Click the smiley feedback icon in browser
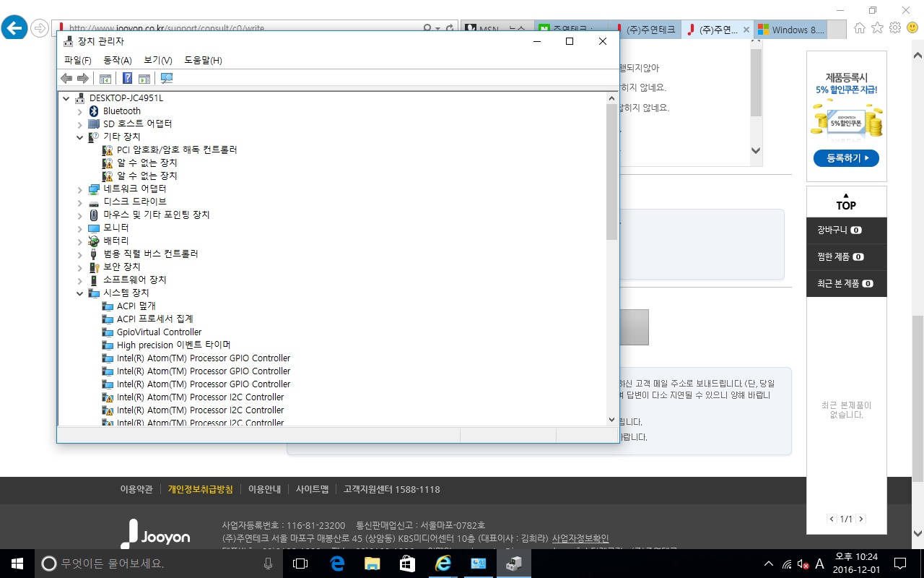 point(912,28)
